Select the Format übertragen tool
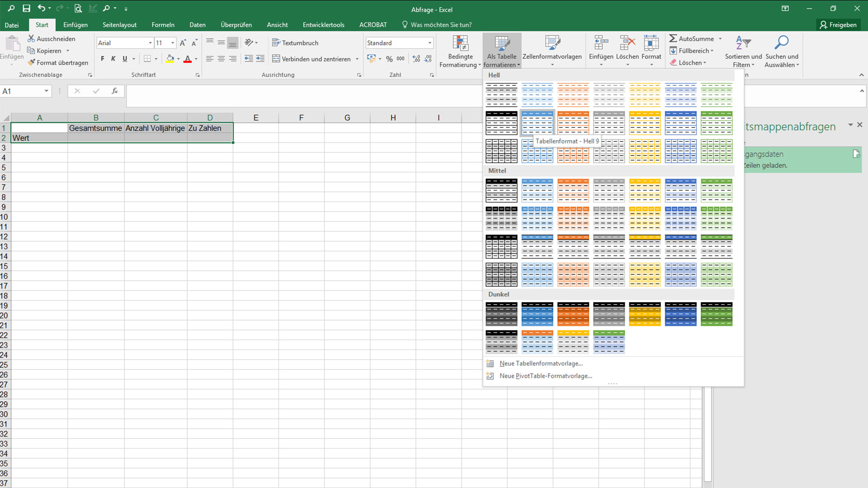868x488 pixels. pyautogui.click(x=58, y=62)
